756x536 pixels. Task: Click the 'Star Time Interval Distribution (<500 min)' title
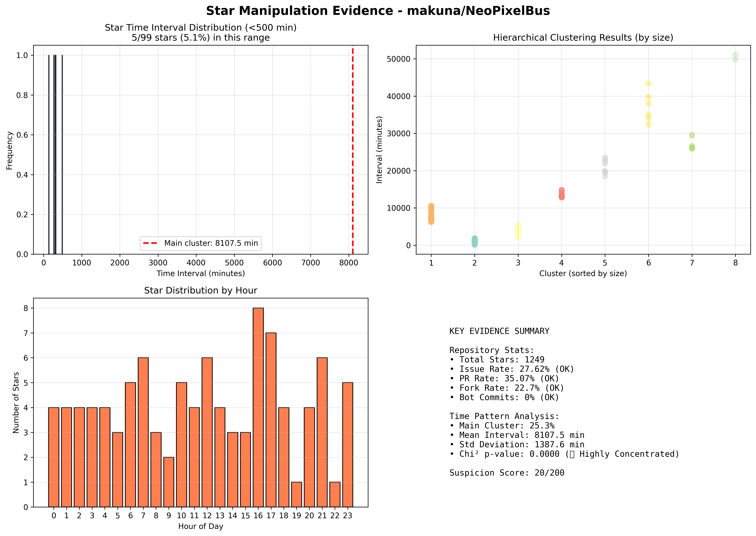click(x=201, y=28)
